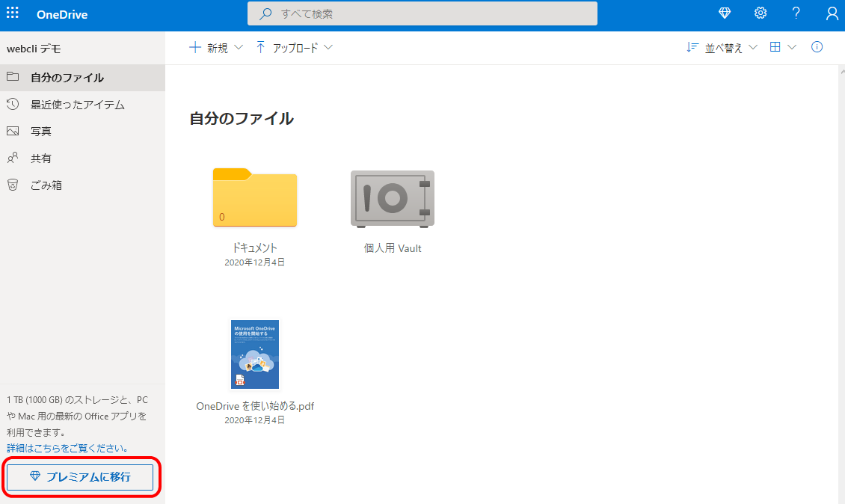
Task: Open the account profile icon
Action: click(x=832, y=13)
